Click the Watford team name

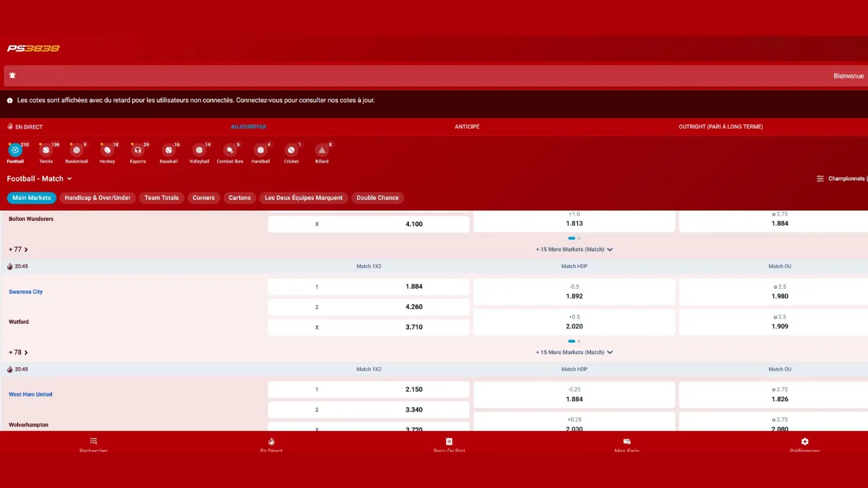coord(19,322)
